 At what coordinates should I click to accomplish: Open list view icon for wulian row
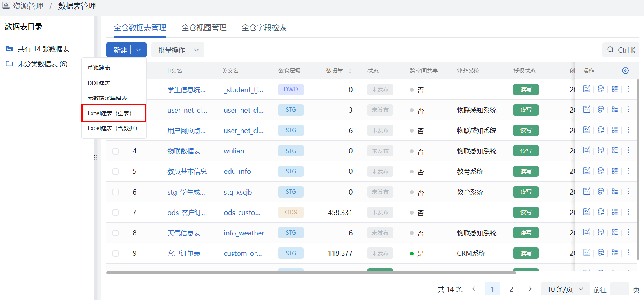pos(615,150)
